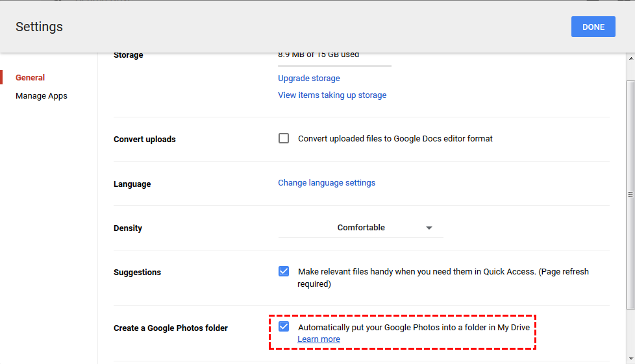Open the Upgrade storage link
Image resolution: width=635 pixels, height=364 pixels.
pyautogui.click(x=309, y=79)
